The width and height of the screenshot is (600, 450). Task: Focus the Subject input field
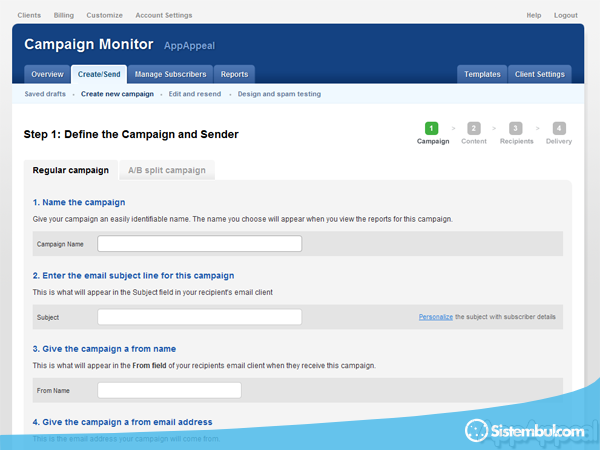click(199, 317)
